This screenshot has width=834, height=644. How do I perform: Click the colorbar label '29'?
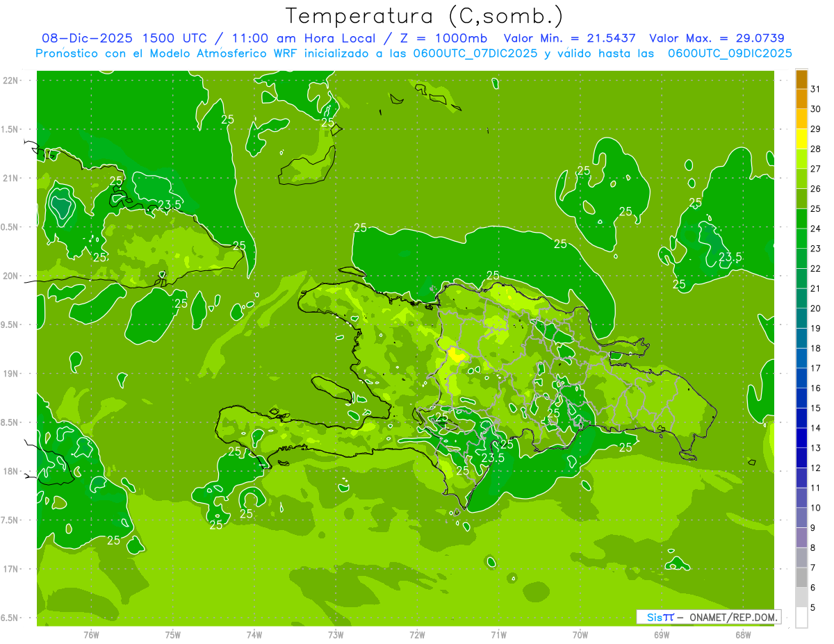(x=815, y=129)
